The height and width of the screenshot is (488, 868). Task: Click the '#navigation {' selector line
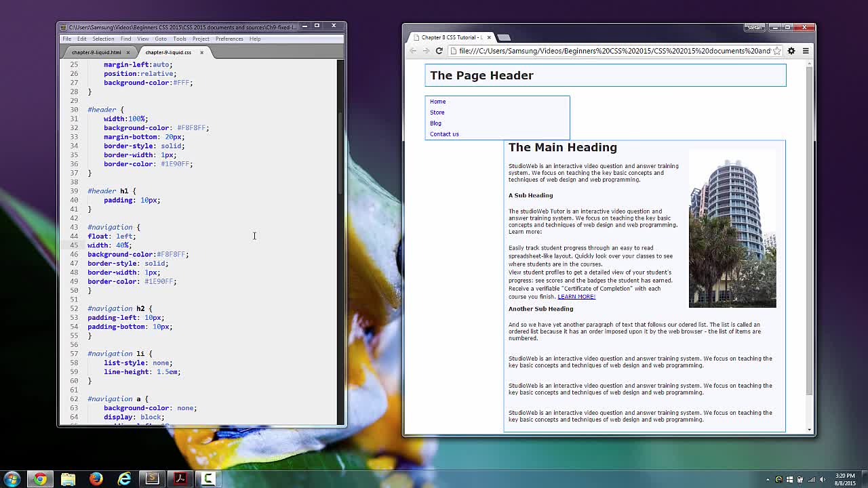pos(114,227)
